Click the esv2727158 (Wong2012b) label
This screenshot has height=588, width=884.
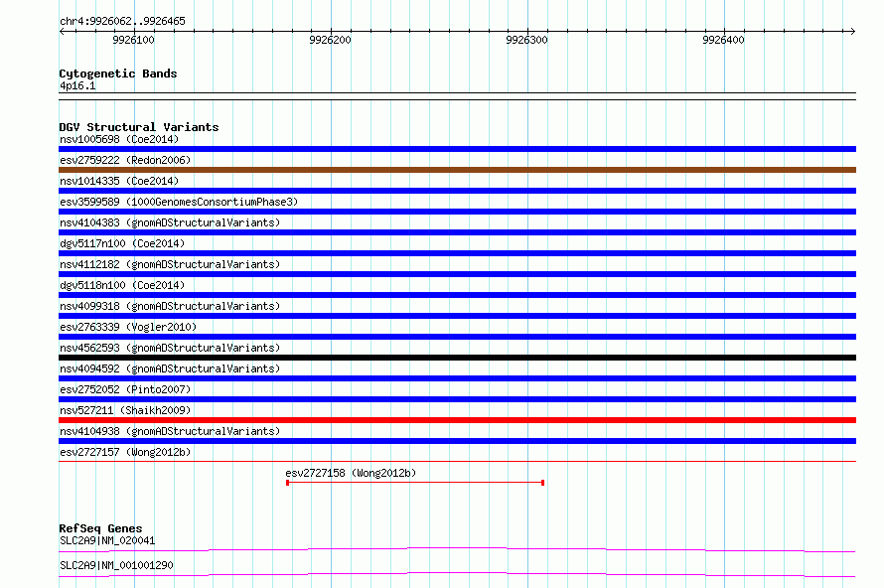click(x=351, y=473)
